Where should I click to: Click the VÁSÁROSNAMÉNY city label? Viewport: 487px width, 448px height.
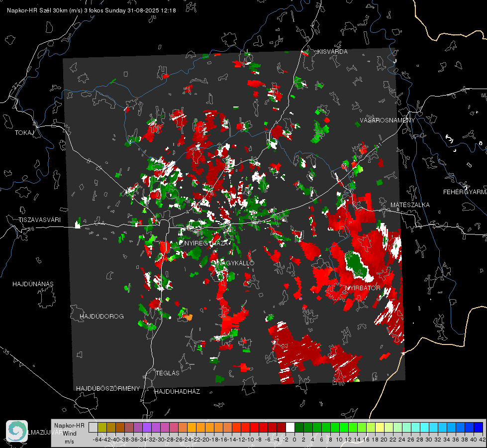(x=388, y=120)
